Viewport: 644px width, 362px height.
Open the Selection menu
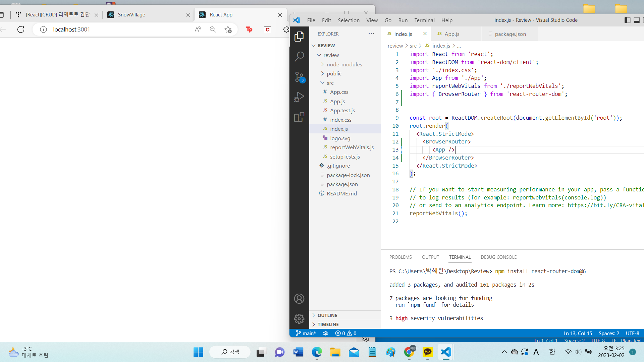point(348,20)
